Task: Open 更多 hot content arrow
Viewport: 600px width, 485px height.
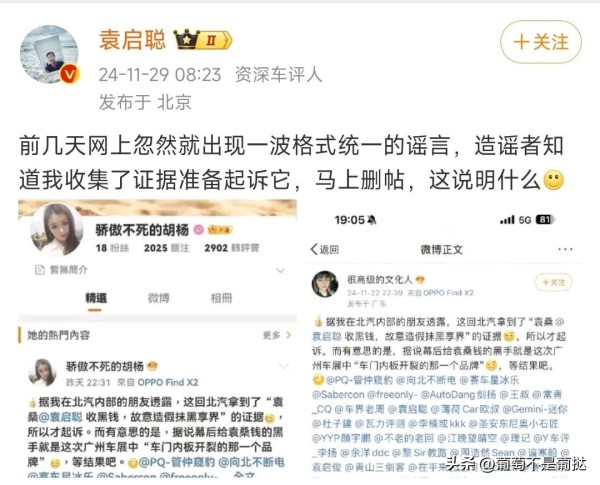Action: (277, 335)
